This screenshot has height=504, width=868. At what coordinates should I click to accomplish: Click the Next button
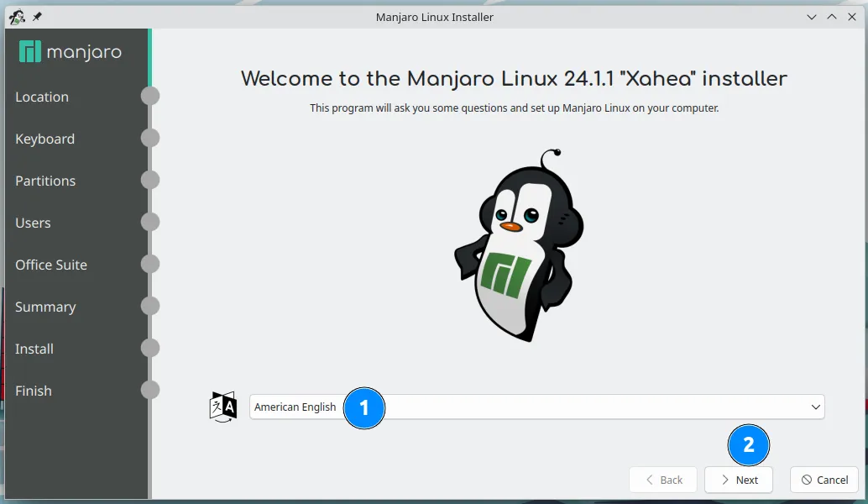pos(738,480)
